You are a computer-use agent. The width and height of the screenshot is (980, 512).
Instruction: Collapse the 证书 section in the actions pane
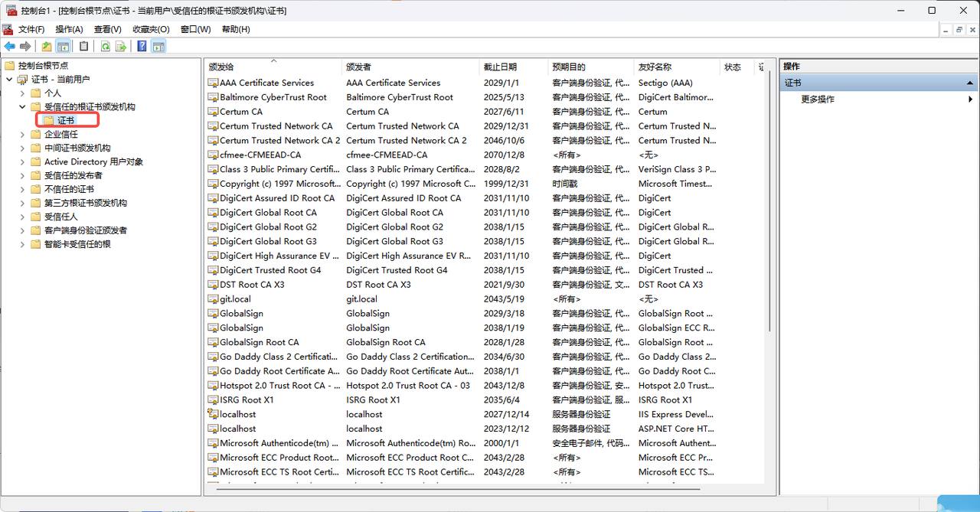pyautogui.click(x=971, y=83)
